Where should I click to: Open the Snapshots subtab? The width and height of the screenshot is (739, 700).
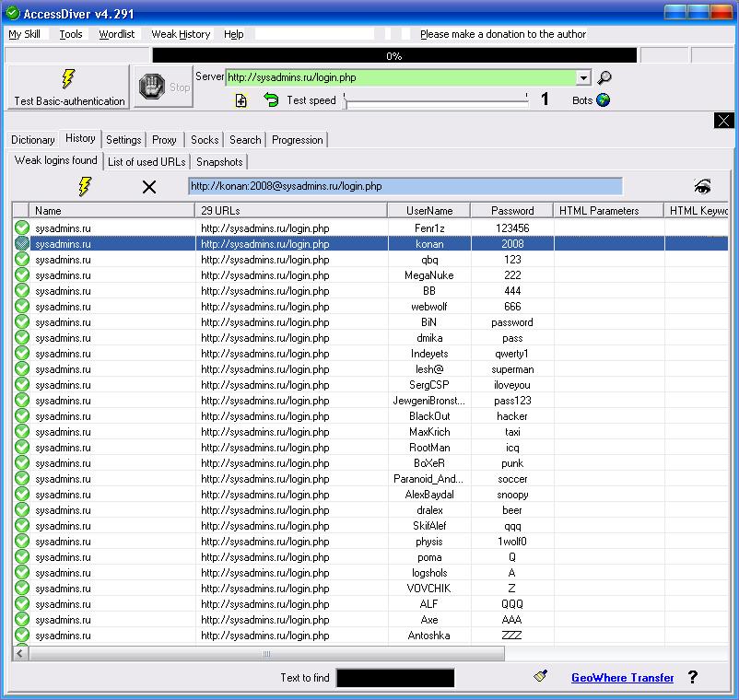pyautogui.click(x=219, y=162)
